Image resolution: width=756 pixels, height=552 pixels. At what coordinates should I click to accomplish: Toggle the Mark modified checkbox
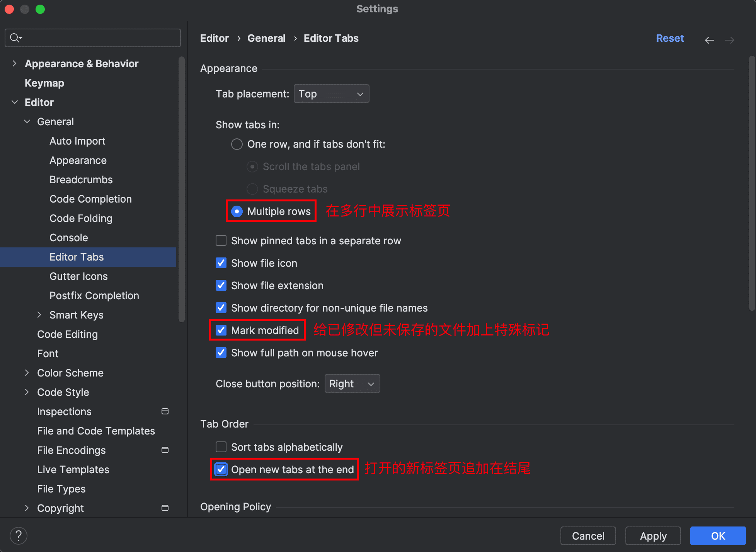[x=221, y=330]
